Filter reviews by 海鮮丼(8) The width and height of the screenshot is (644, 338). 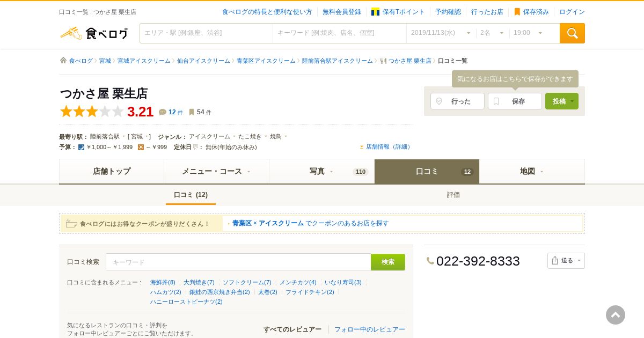coord(163,282)
